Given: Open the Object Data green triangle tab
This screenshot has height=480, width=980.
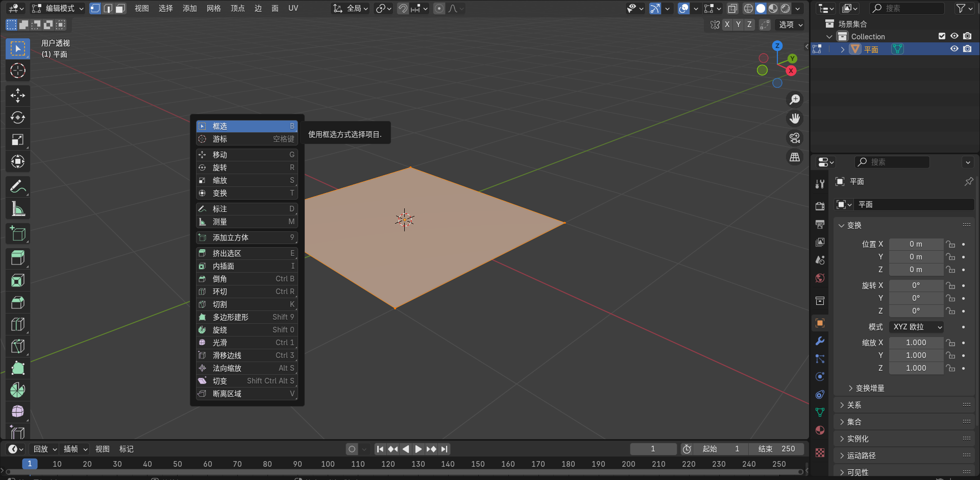Looking at the screenshot, I should (x=820, y=412).
